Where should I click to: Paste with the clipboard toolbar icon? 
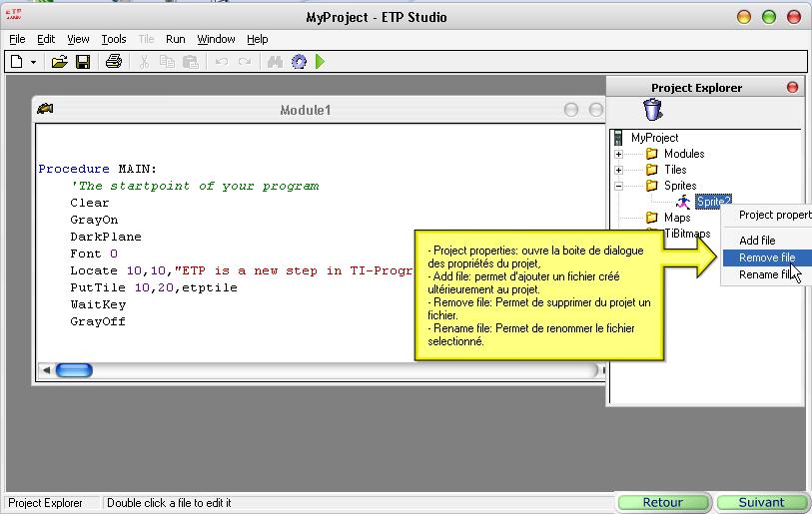[x=191, y=62]
